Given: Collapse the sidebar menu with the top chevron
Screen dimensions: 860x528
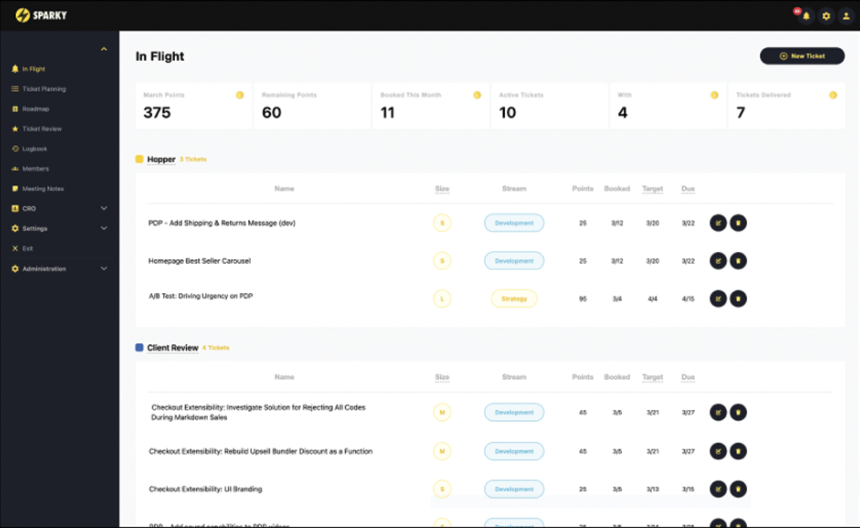Looking at the screenshot, I should [x=104, y=49].
